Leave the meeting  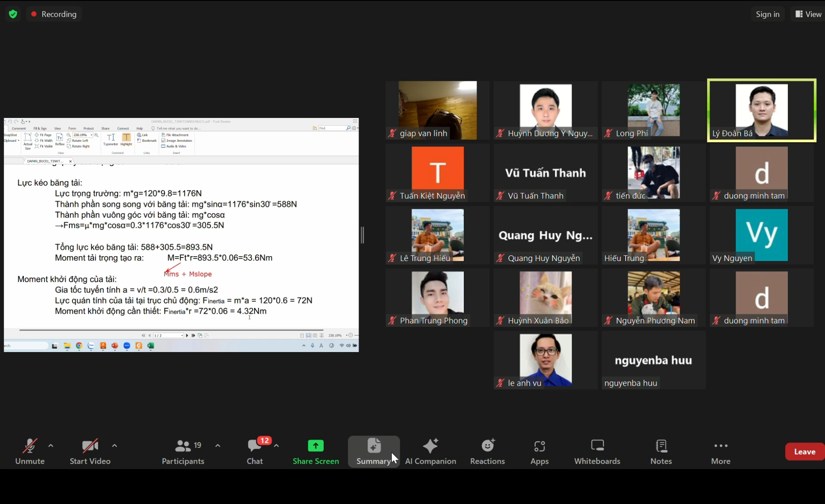(x=805, y=451)
